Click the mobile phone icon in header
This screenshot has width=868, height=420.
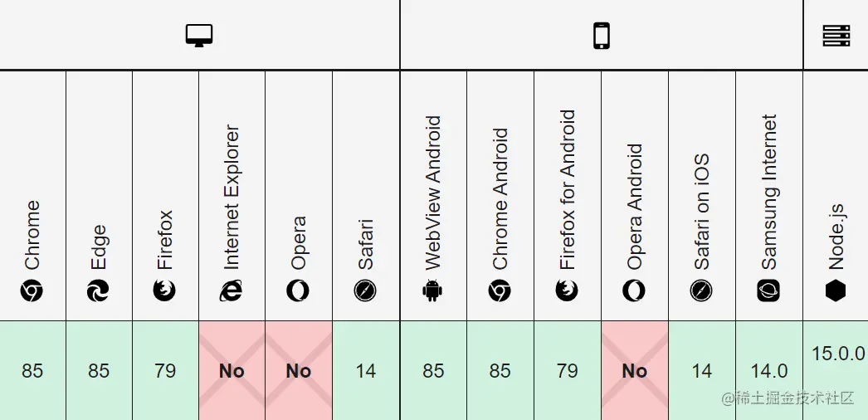601,36
